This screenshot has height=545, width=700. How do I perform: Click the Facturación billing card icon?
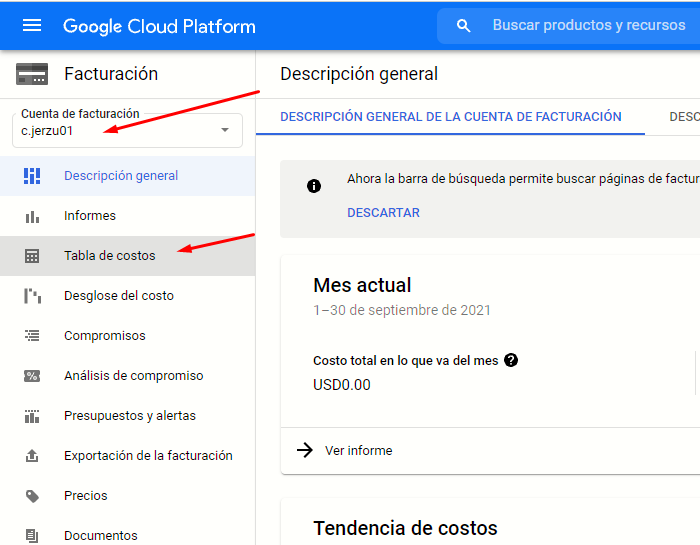coord(32,74)
